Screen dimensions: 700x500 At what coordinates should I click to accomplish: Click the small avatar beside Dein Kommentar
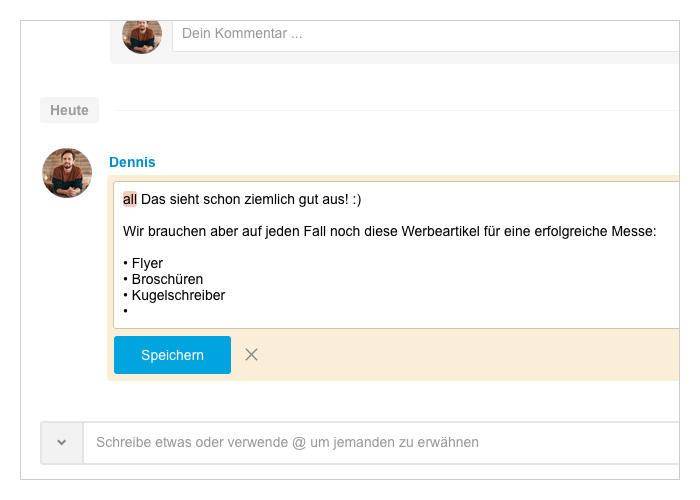[x=142, y=36]
